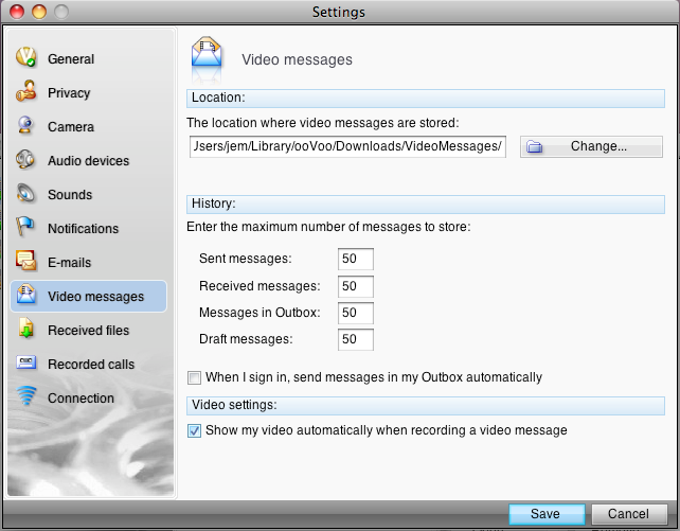680x531 pixels.
Task: Click the 'Sent messages:' label
Action: pyautogui.click(x=245, y=259)
